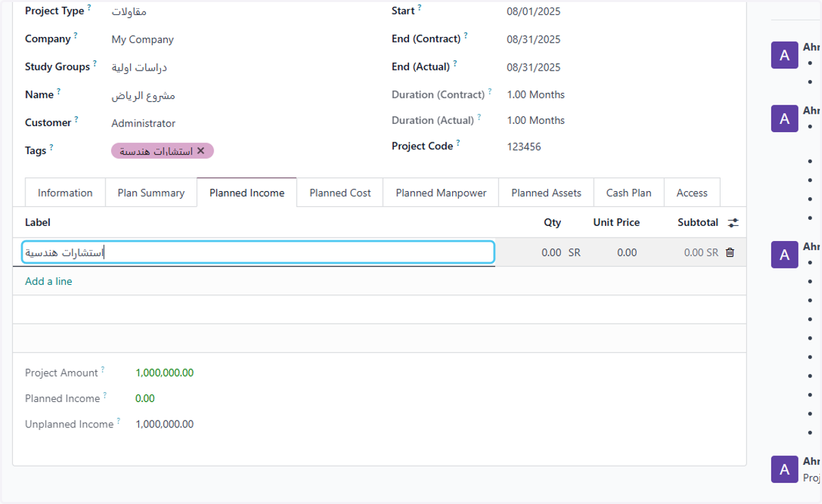This screenshot has width=822, height=504.
Task: Click the Start date 08/01/2025
Action: [x=534, y=12]
